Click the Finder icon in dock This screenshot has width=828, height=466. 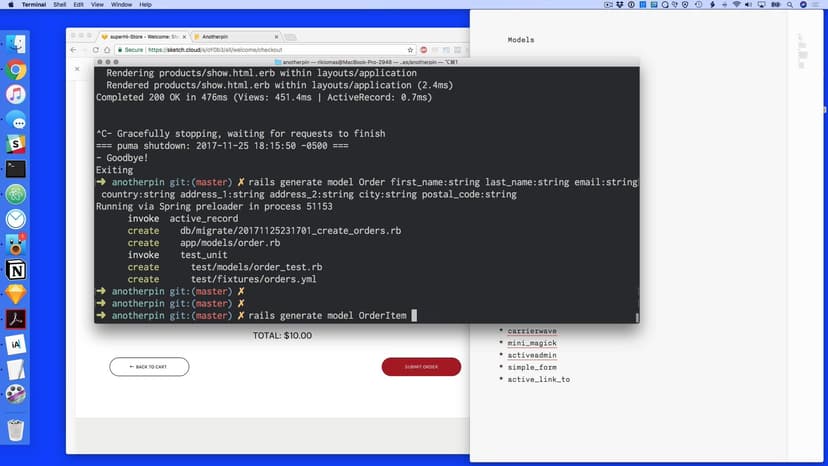[x=16, y=44]
